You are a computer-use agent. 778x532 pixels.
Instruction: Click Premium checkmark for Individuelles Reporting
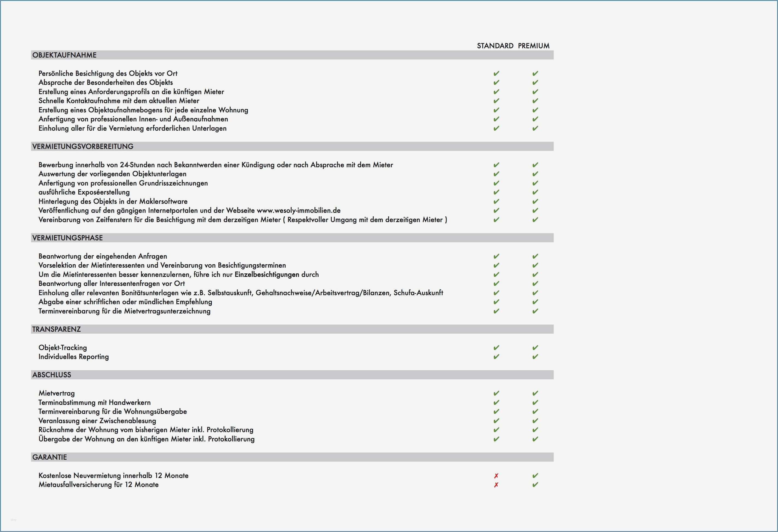coord(535,357)
